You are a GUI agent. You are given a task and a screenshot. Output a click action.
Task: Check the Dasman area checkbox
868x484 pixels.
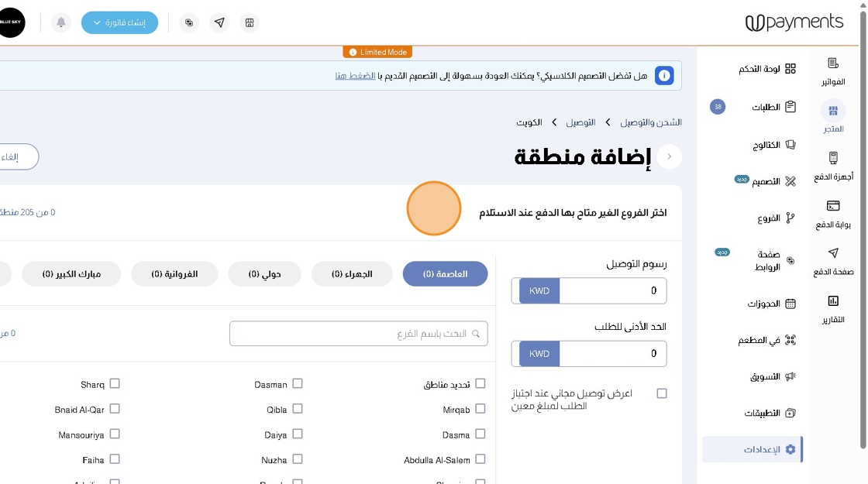(x=298, y=383)
